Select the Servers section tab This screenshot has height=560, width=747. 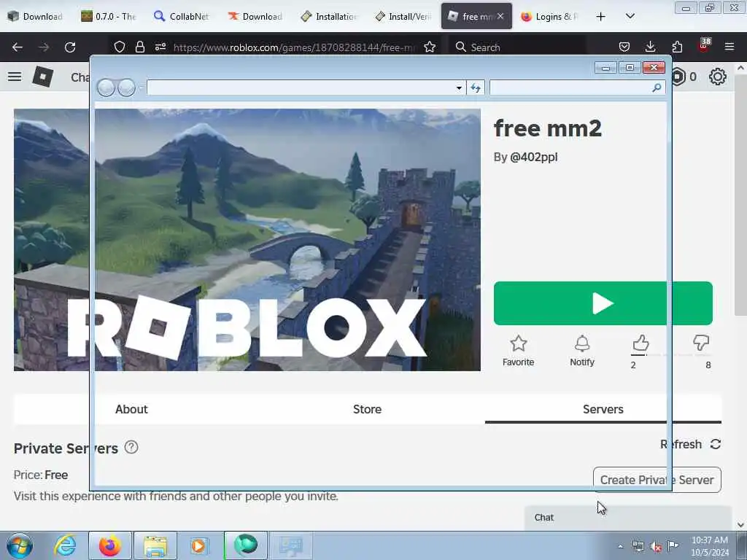click(x=603, y=409)
